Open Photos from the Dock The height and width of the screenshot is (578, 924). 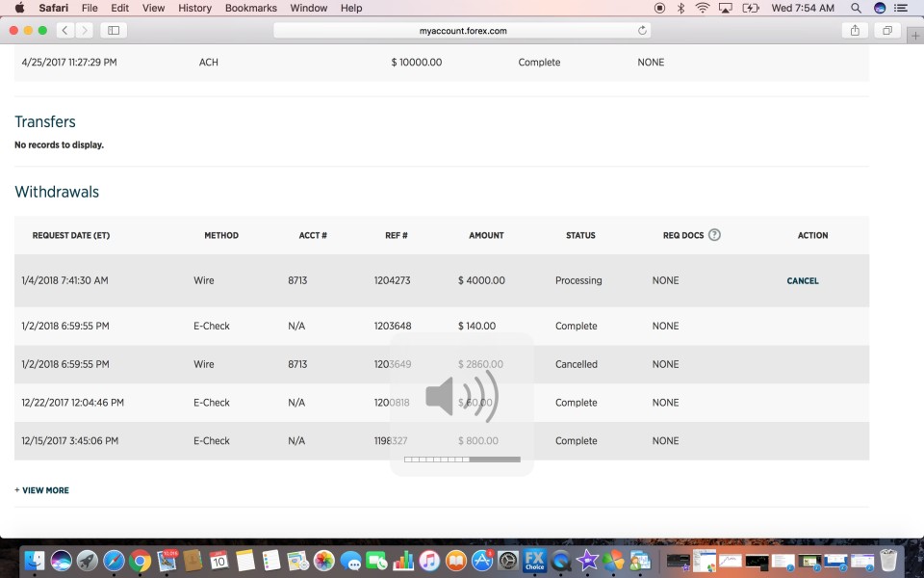[x=323, y=561]
